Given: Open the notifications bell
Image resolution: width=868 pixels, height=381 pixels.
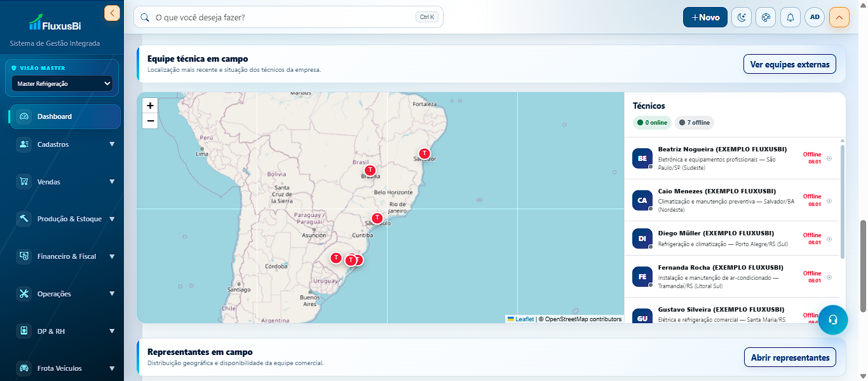Looking at the screenshot, I should (x=790, y=18).
